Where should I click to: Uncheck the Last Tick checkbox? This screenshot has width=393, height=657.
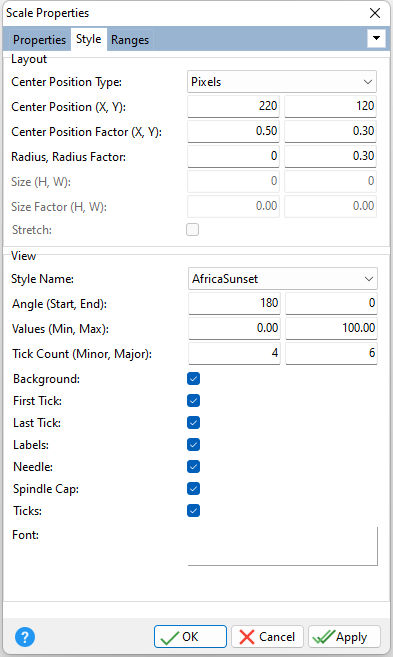[x=193, y=422]
